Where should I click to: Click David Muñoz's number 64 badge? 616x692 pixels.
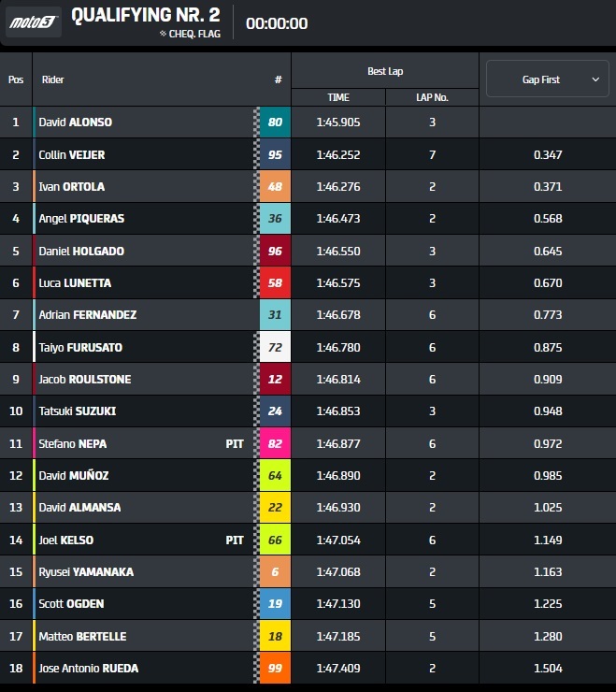click(275, 476)
